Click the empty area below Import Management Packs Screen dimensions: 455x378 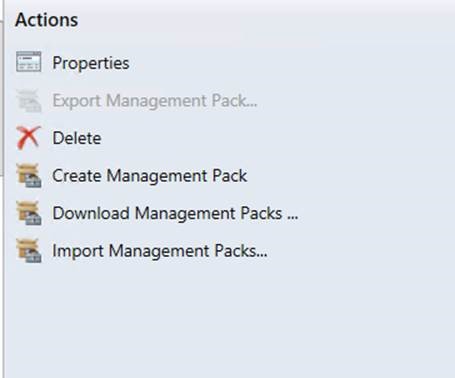[230, 320]
